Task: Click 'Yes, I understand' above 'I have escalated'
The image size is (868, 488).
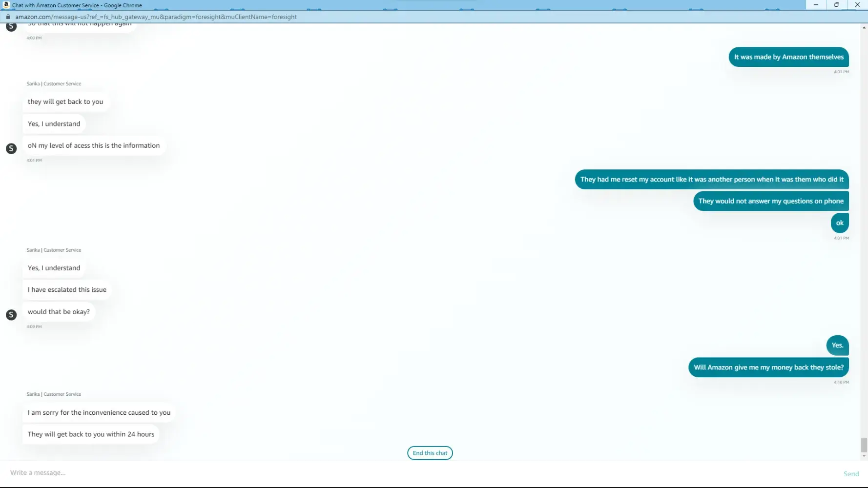Action: click(54, 268)
